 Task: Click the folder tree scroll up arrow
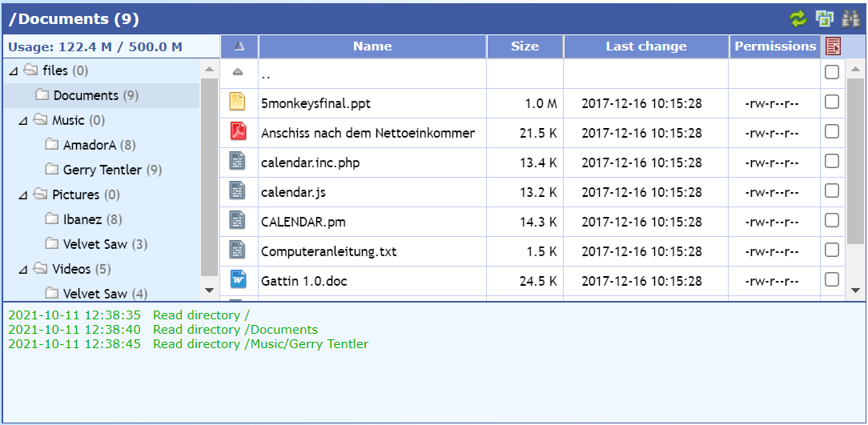pyautogui.click(x=209, y=69)
